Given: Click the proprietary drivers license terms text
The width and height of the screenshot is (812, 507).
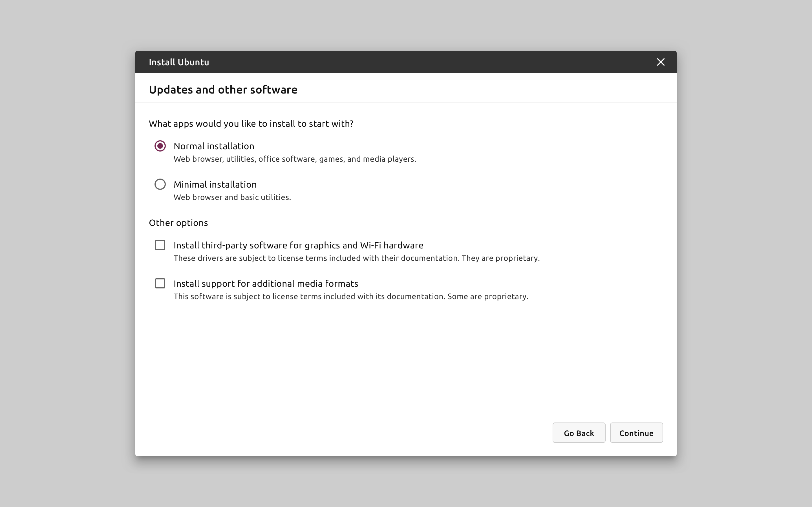Looking at the screenshot, I should pyautogui.click(x=356, y=258).
